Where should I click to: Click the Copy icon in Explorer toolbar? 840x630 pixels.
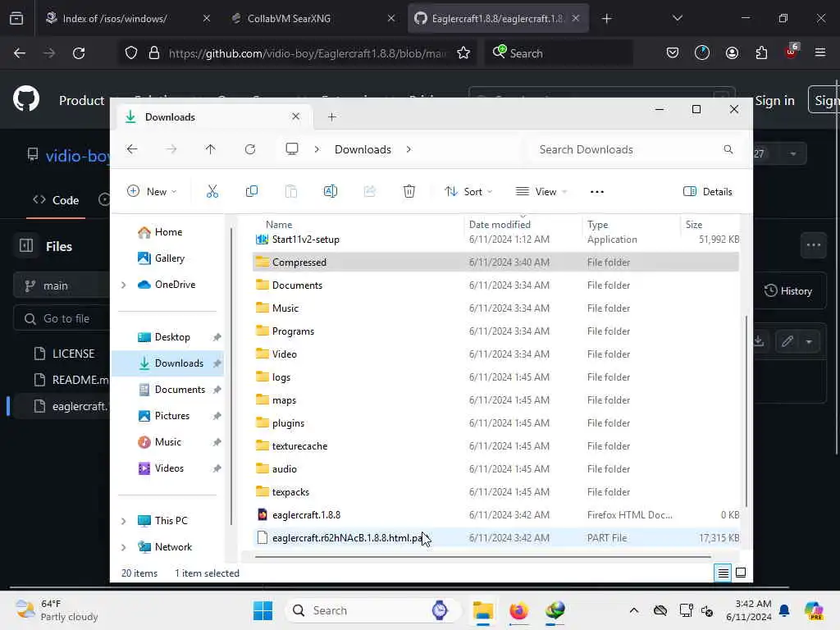click(251, 191)
